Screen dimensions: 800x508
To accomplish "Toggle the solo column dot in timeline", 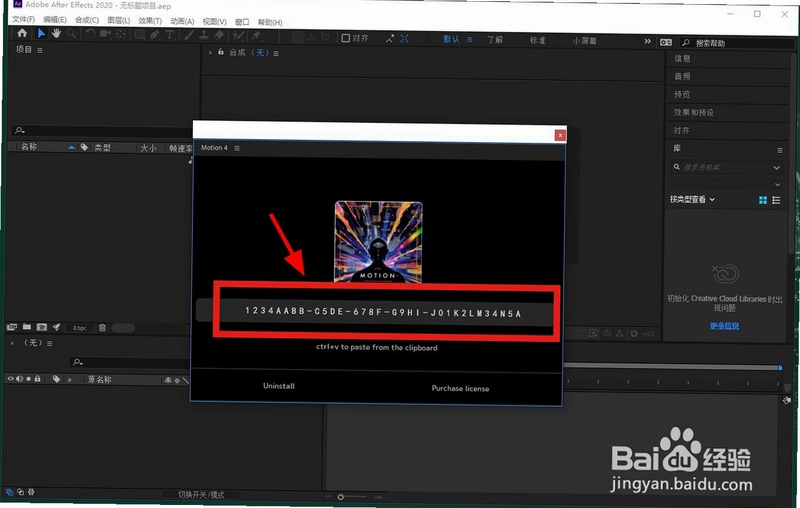I will 29,378.
